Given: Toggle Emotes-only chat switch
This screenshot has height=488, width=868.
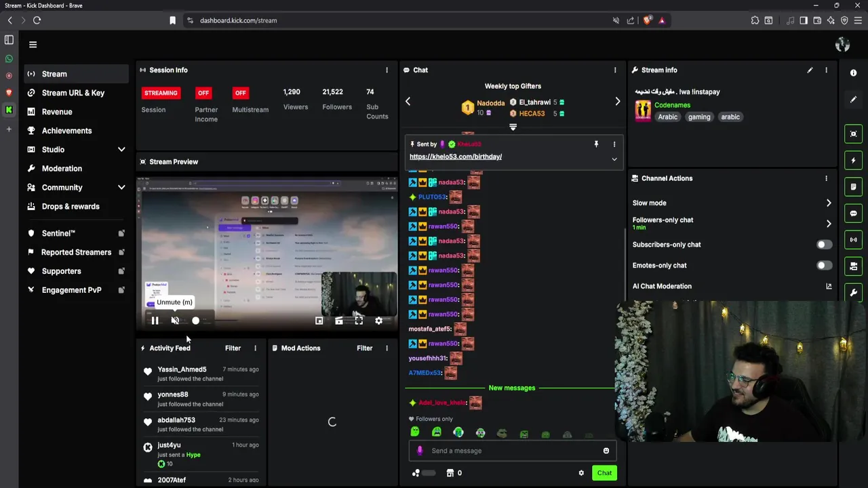Looking at the screenshot, I should 824,266.
